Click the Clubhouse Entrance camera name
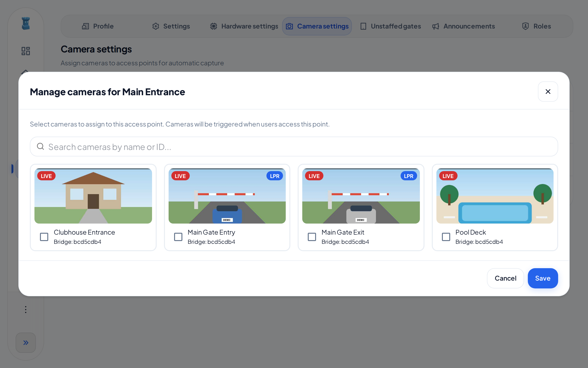The height and width of the screenshot is (368, 588). click(x=84, y=232)
